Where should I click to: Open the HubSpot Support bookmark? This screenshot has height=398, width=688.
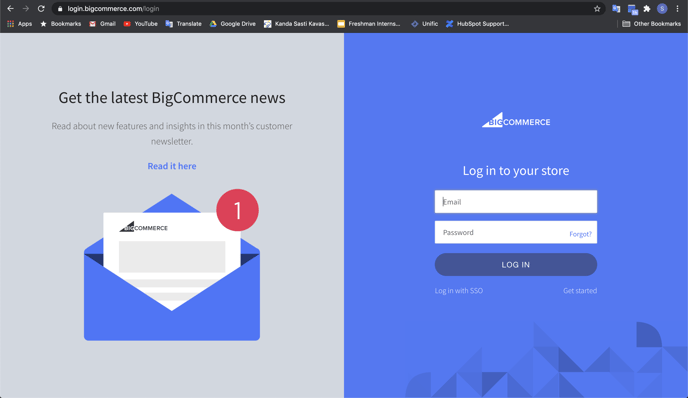pyautogui.click(x=477, y=24)
